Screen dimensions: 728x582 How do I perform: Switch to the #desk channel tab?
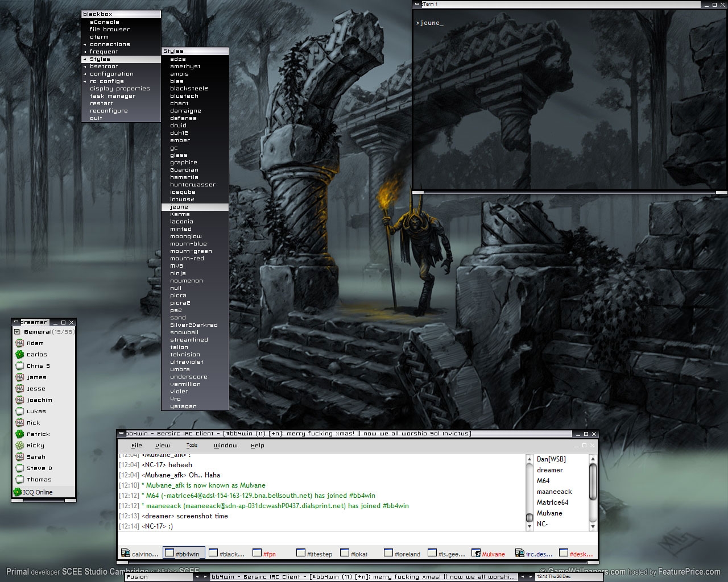pyautogui.click(x=576, y=553)
